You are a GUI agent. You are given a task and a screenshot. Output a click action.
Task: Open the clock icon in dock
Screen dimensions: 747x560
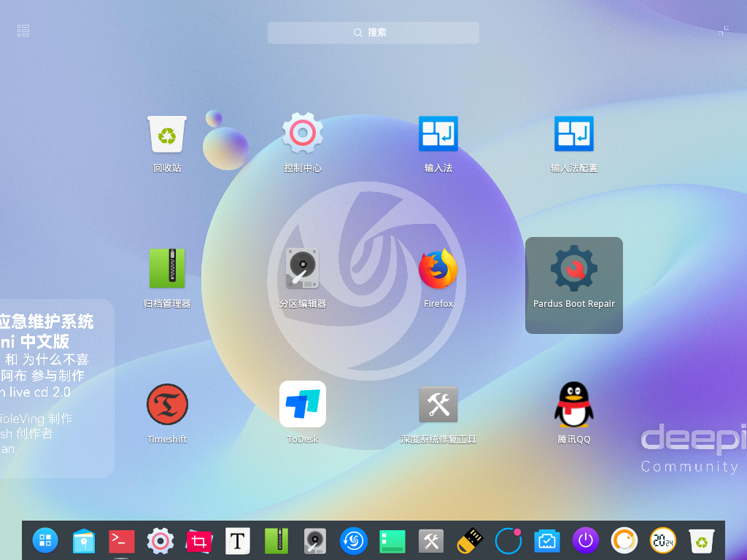coord(662,540)
